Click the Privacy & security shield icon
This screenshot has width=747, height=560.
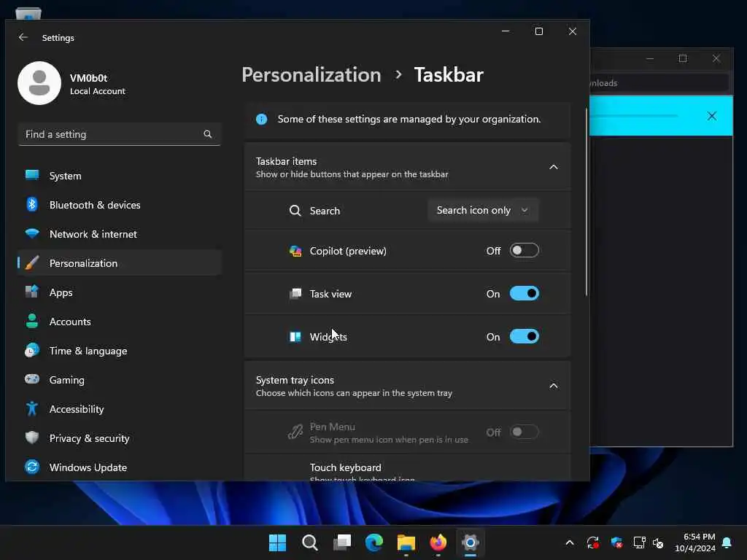[32, 437]
